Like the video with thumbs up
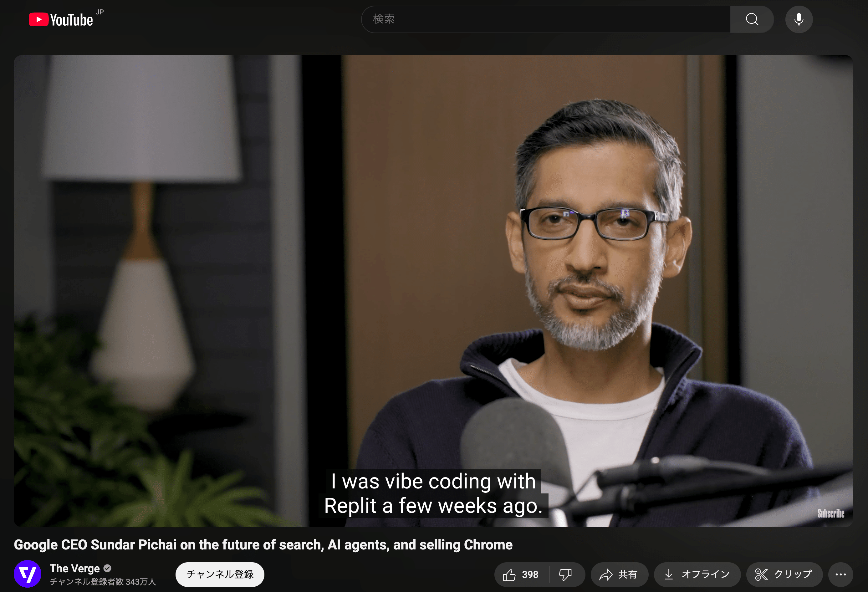868x592 pixels. [521, 574]
